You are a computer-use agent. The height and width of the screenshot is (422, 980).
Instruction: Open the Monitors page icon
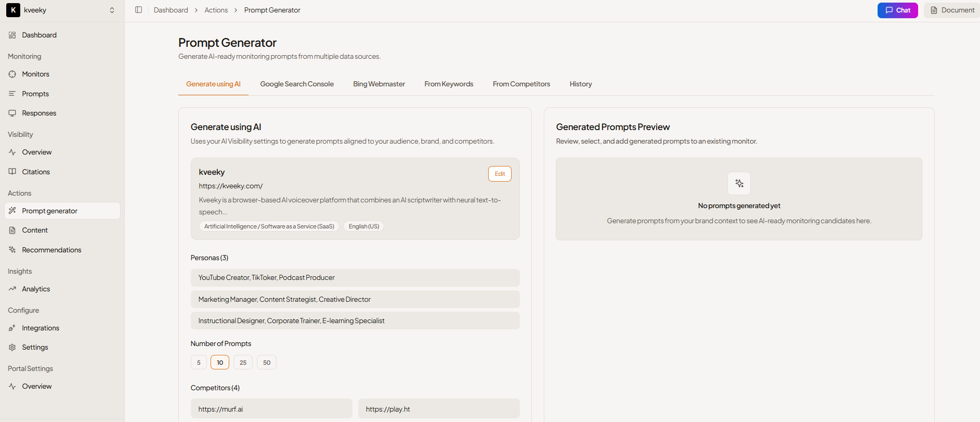[x=12, y=74]
